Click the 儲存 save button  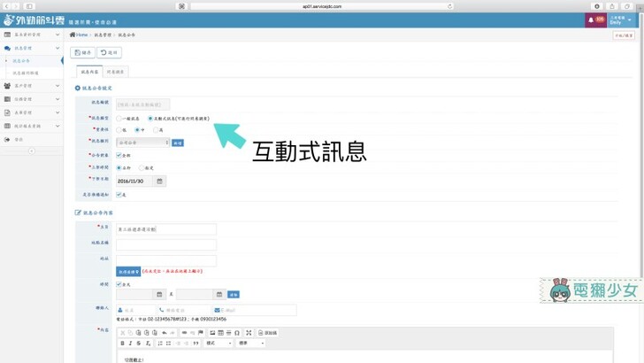pyautogui.click(x=82, y=52)
